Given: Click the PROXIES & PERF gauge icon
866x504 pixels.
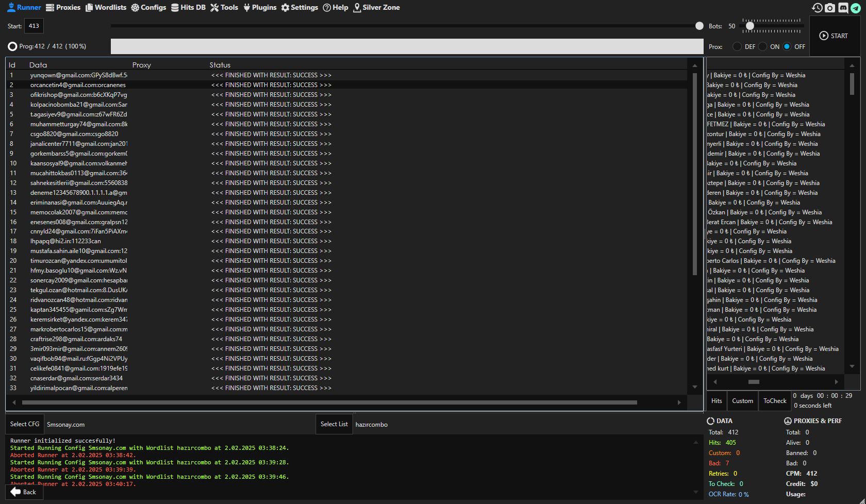Looking at the screenshot, I should [788, 421].
